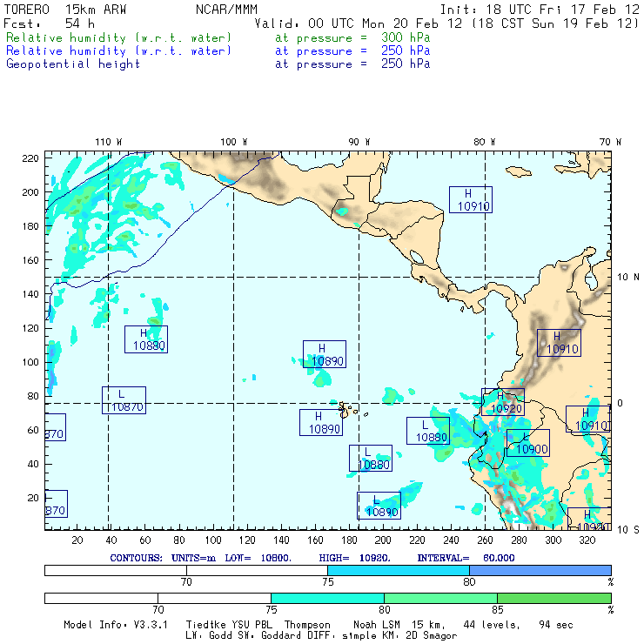Click Lake Nicaragua on the map

[417, 257]
